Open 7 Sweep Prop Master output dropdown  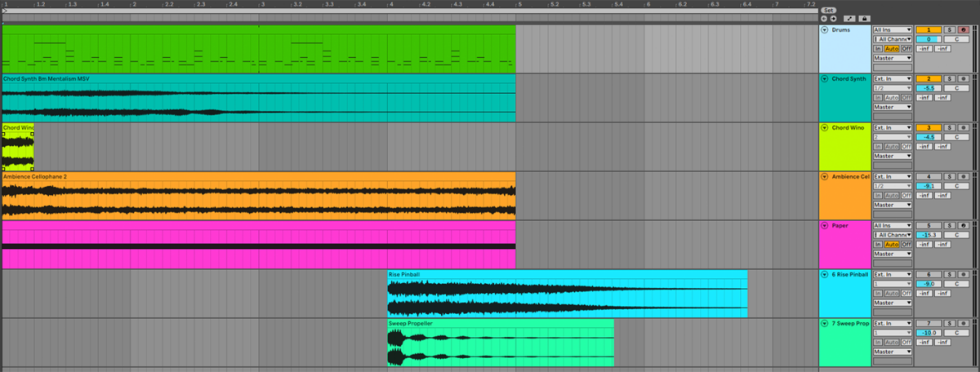(893, 352)
